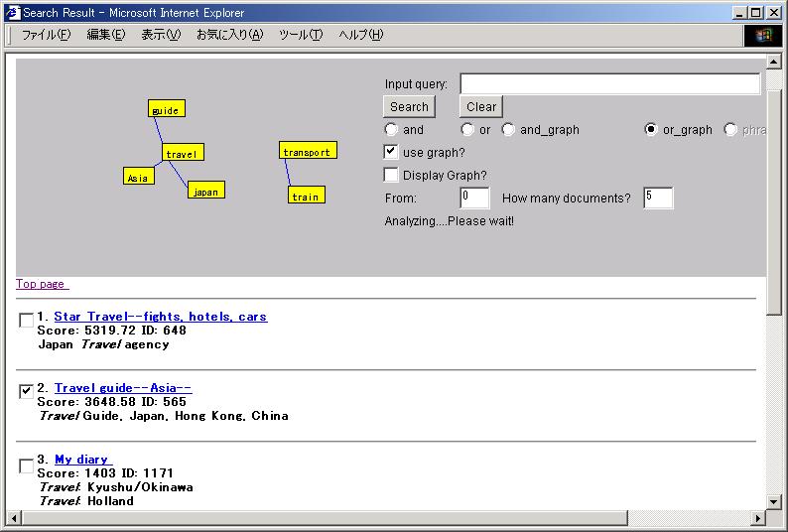Select the 'and' radio button
This screenshot has height=532, width=788.
[x=392, y=130]
